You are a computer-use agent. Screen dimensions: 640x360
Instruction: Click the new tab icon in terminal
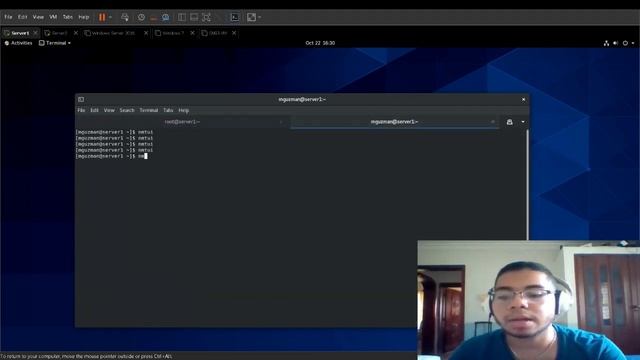coord(509,122)
